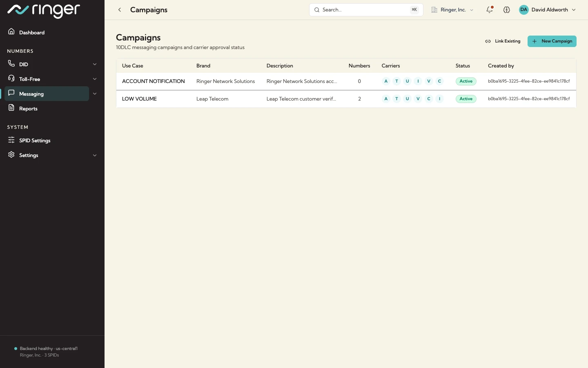This screenshot has height=368, width=588.
Task: Expand the DID submenu chevron
Action: click(x=95, y=64)
